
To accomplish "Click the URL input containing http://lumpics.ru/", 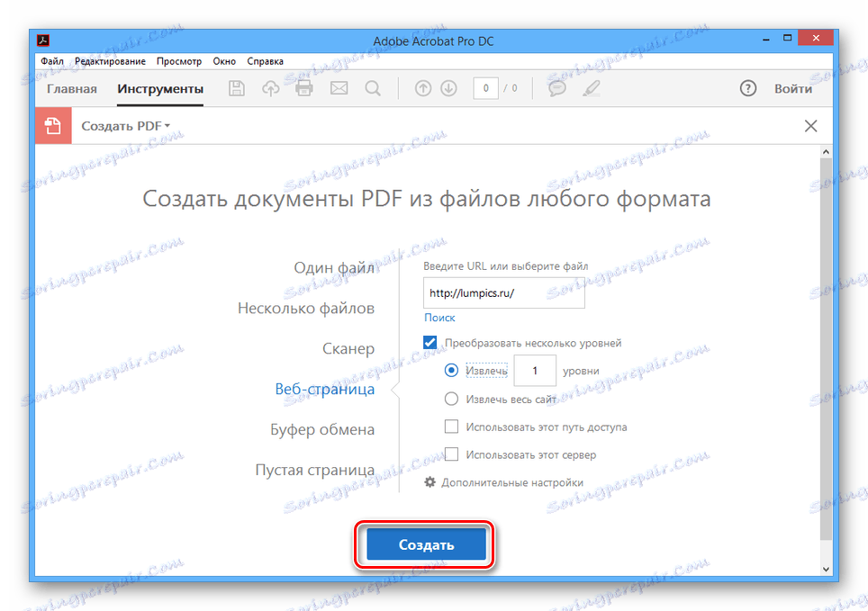I will point(503,292).
